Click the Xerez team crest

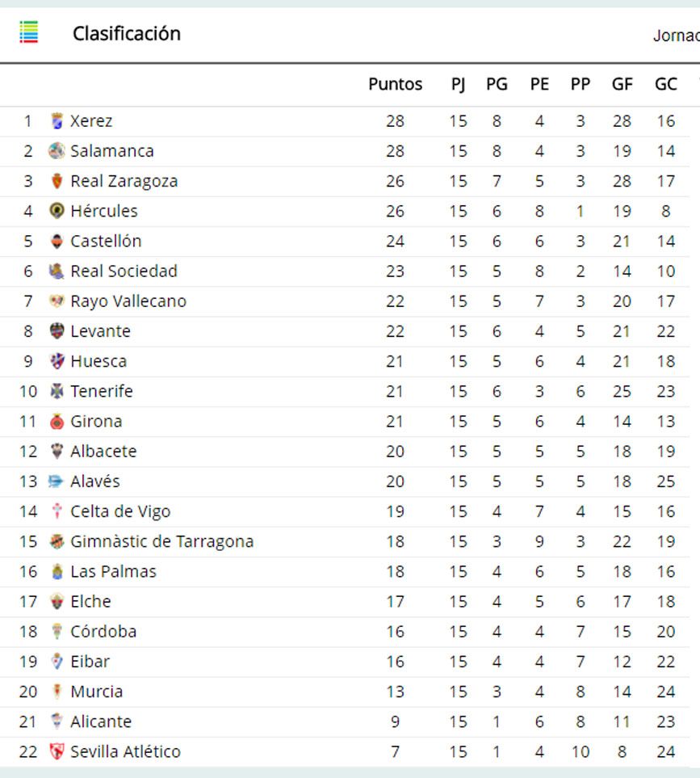click(57, 121)
